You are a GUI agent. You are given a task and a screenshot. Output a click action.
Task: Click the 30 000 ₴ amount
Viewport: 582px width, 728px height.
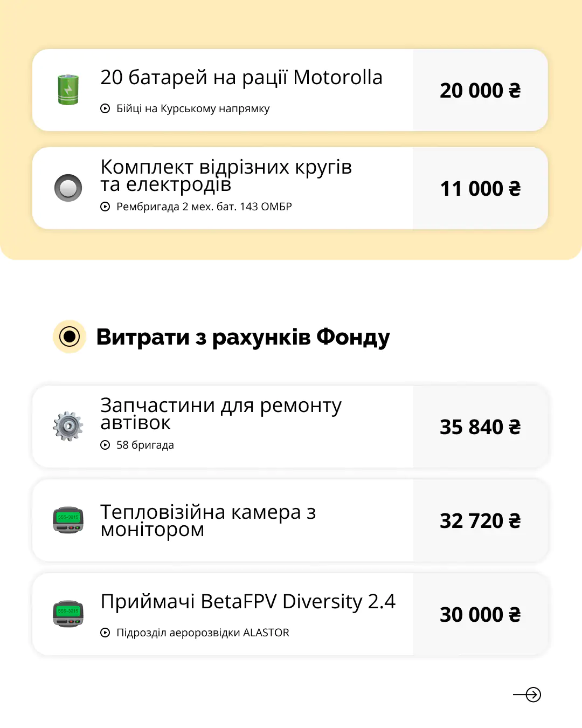point(480,615)
